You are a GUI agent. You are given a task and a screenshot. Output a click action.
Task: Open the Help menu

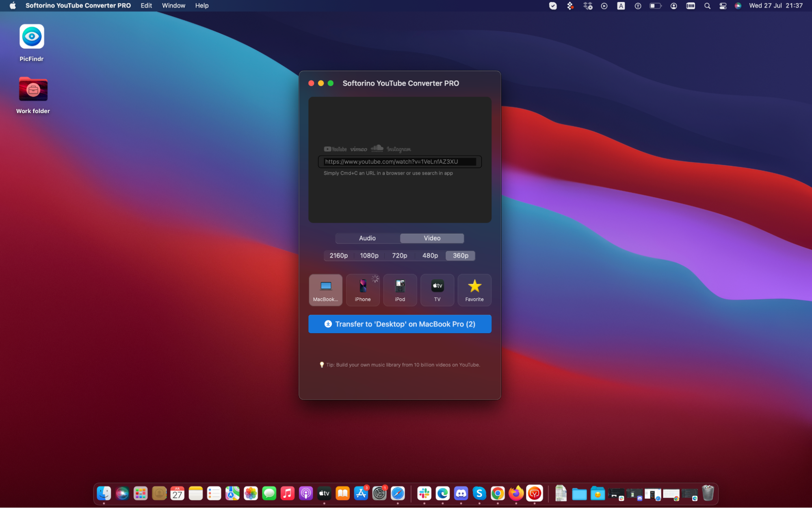[201, 5]
